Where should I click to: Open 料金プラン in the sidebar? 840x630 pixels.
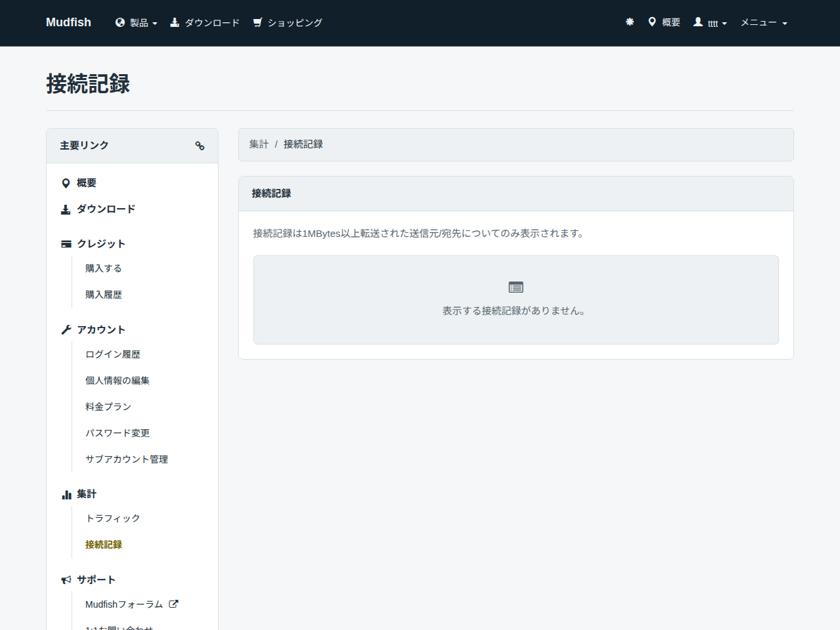pyautogui.click(x=108, y=407)
